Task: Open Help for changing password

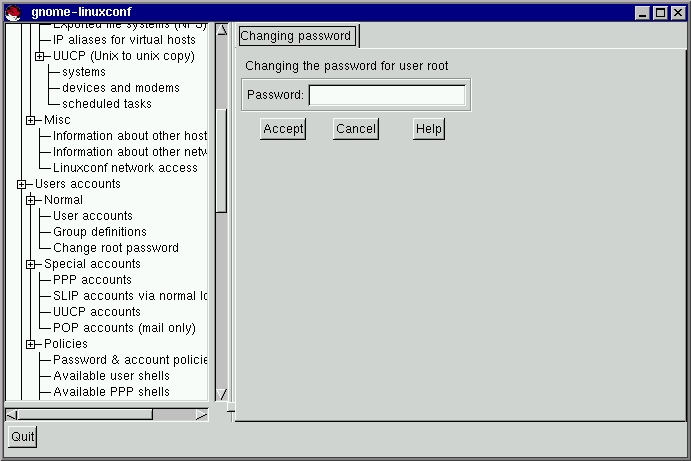Action: (x=428, y=129)
